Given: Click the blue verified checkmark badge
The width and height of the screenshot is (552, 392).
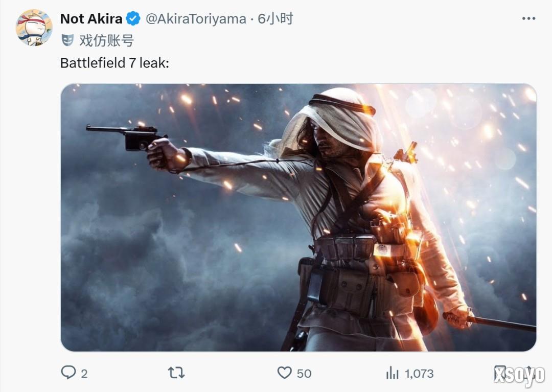Looking at the screenshot, I should pos(133,19).
